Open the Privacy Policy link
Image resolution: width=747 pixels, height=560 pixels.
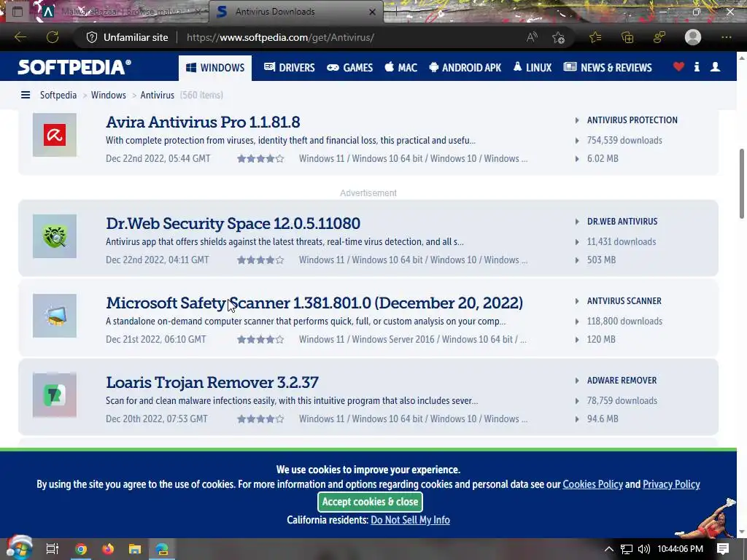[671, 484]
